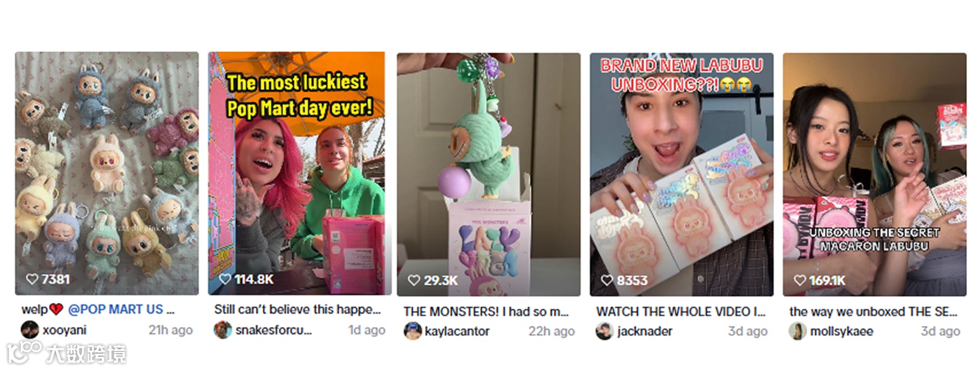
Task: Open snakesforcu profile picture
Action: click(223, 330)
